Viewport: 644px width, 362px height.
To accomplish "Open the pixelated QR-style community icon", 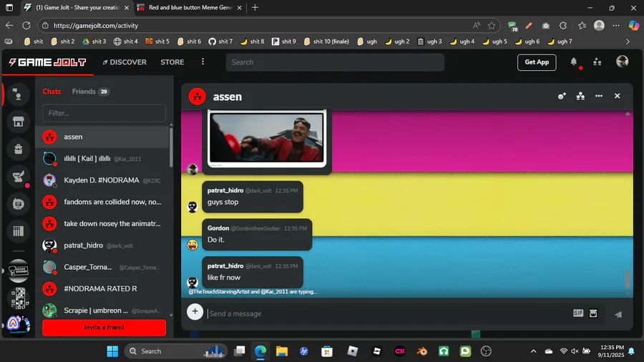I will [x=18, y=298].
